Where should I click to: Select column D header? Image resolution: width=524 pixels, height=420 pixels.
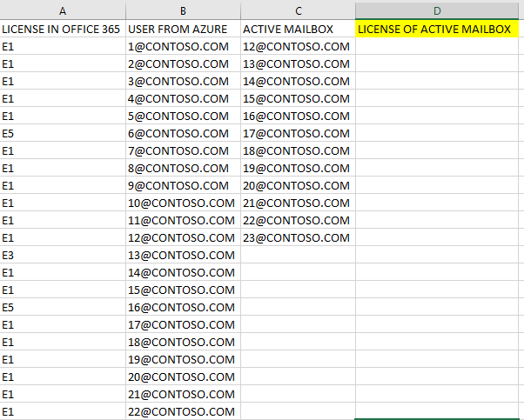point(437,11)
